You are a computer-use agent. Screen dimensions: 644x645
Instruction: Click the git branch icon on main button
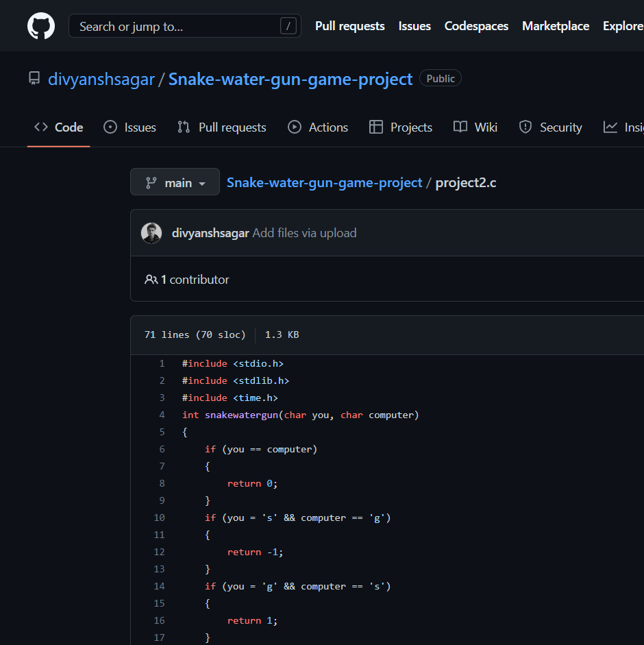point(151,182)
